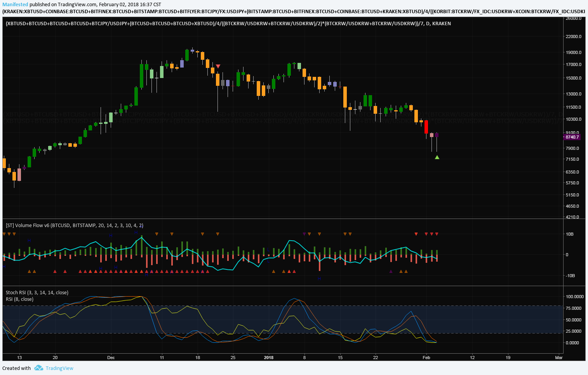Screen dimensions: 588x375
Task: Click the 6350.0 price axis label
Action: (572, 172)
